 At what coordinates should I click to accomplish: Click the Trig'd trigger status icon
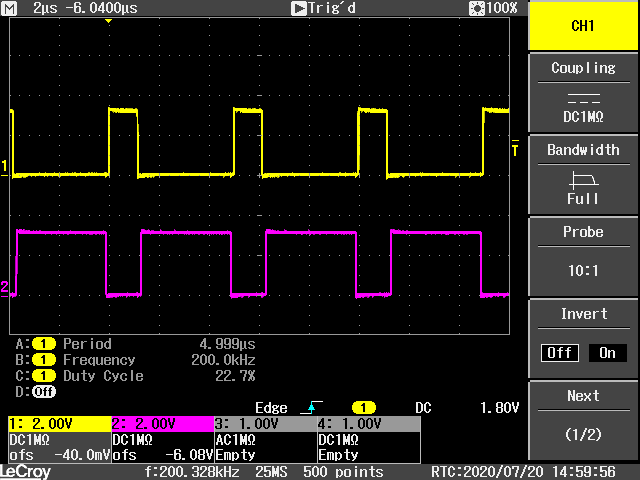point(298,8)
